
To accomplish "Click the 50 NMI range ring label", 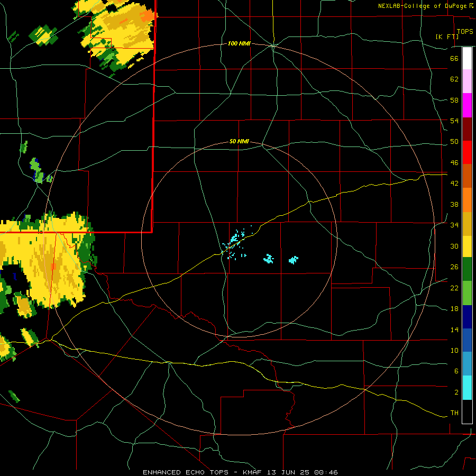I will point(239,141).
